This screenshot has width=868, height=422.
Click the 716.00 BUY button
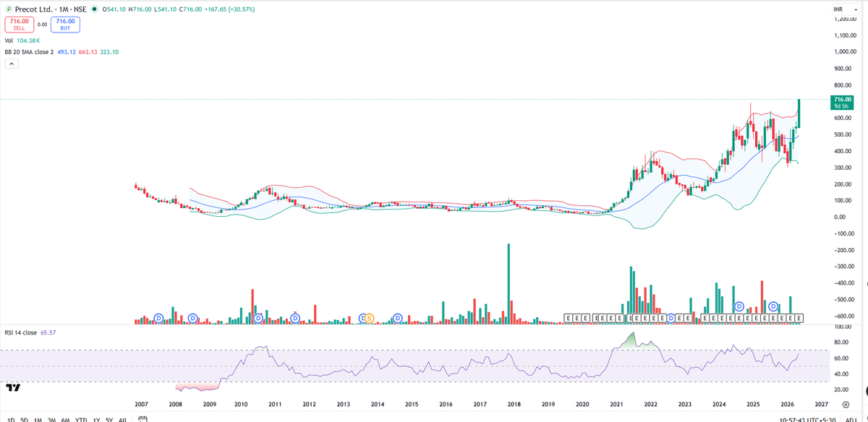[x=65, y=25]
